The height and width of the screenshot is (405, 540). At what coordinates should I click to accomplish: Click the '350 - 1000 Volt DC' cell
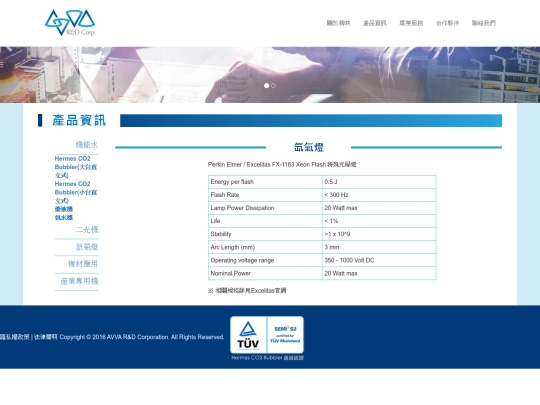(379, 260)
